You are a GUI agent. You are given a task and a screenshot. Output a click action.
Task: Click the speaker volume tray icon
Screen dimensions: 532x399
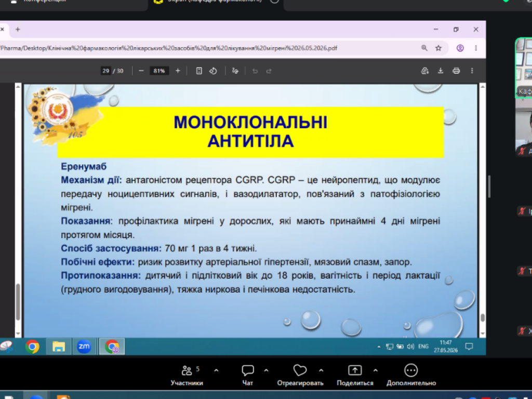[410, 347]
